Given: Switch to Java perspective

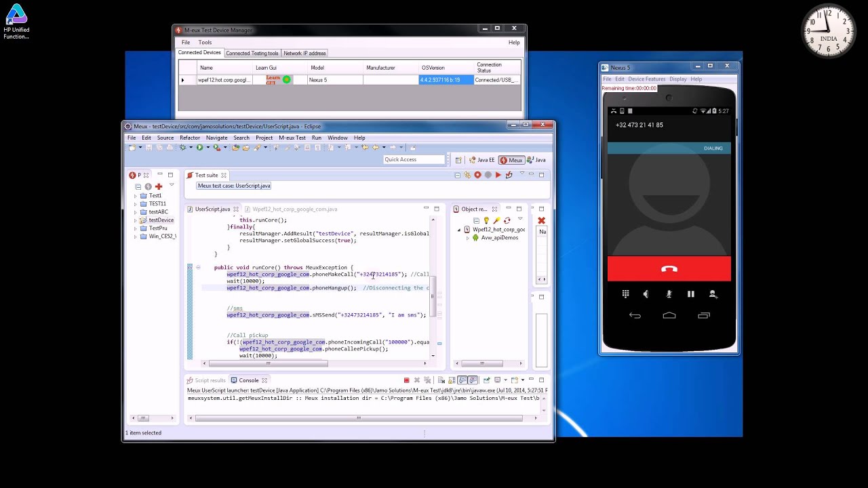Looking at the screenshot, I should click(x=536, y=160).
